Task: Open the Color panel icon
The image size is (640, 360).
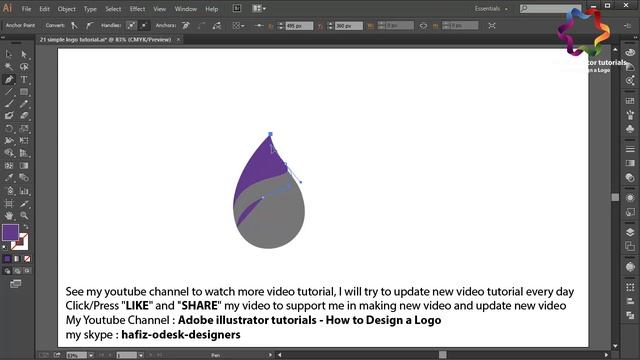Action: [630, 52]
